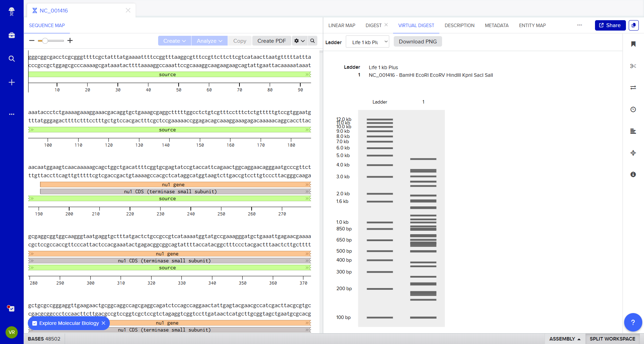
Task: Expand the Create dropdown menu
Action: coord(174,41)
